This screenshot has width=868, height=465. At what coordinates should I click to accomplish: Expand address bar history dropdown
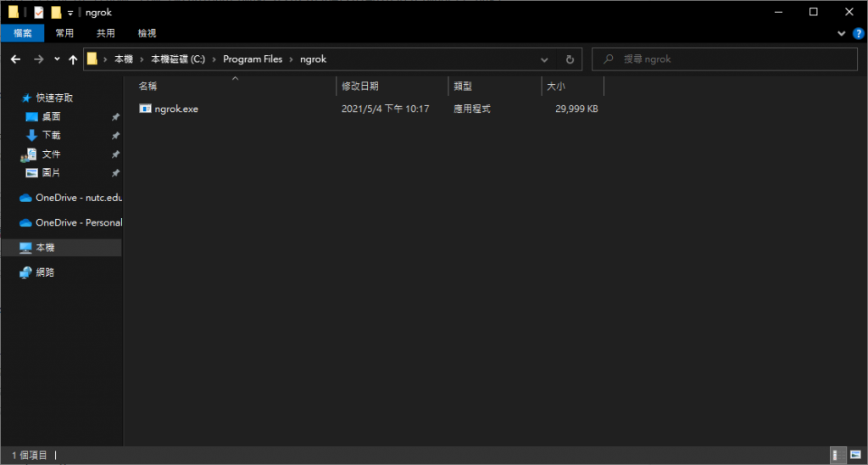(x=544, y=59)
